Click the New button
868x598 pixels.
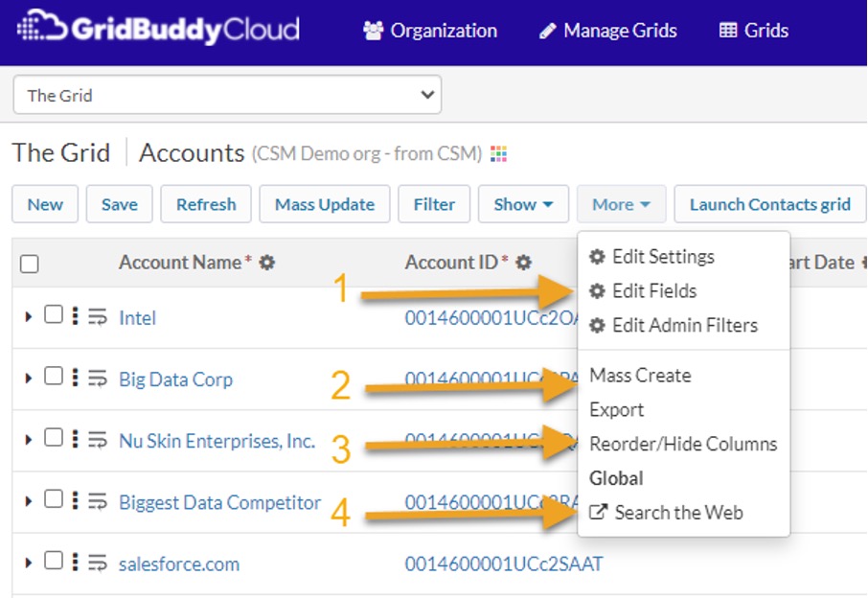[45, 204]
